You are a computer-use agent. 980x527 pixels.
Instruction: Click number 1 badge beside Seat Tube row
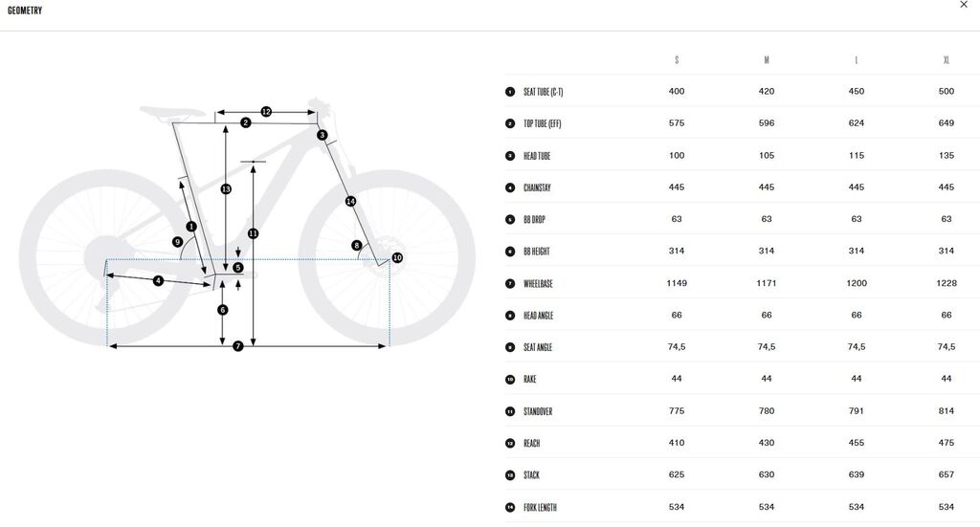click(510, 92)
